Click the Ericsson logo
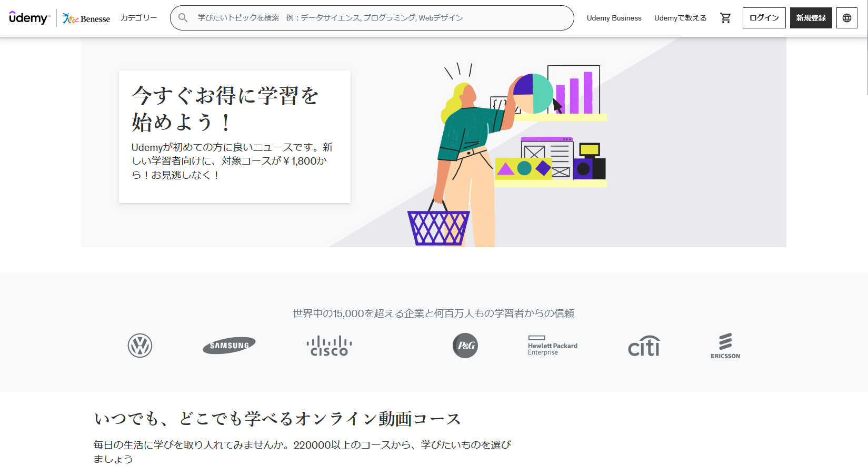868x476 pixels. click(725, 346)
